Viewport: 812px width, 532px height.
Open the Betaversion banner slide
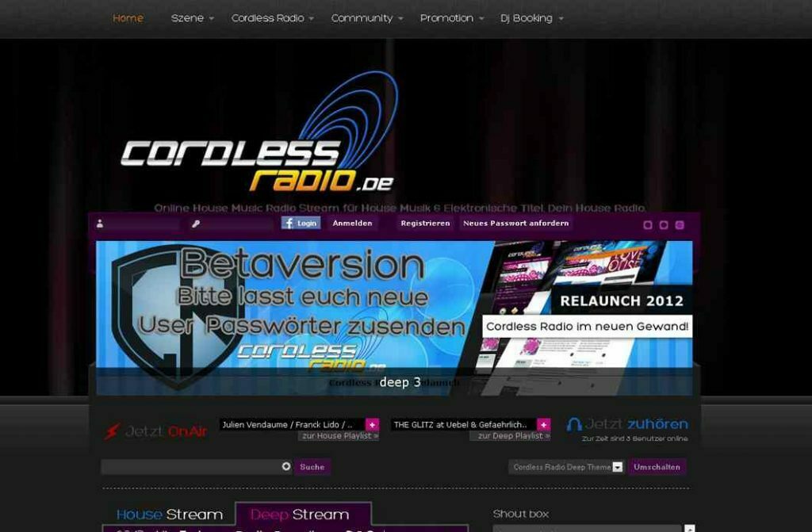[x=394, y=318]
